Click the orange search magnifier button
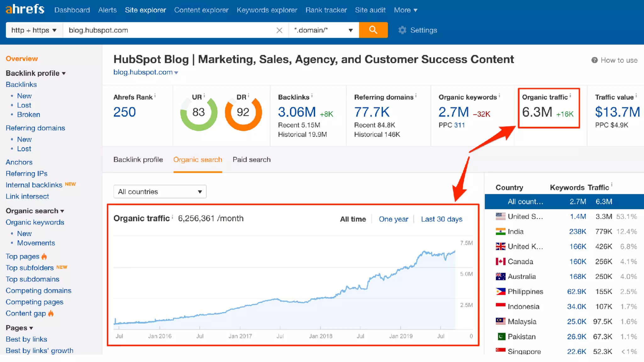The width and height of the screenshot is (644, 362). 373,30
